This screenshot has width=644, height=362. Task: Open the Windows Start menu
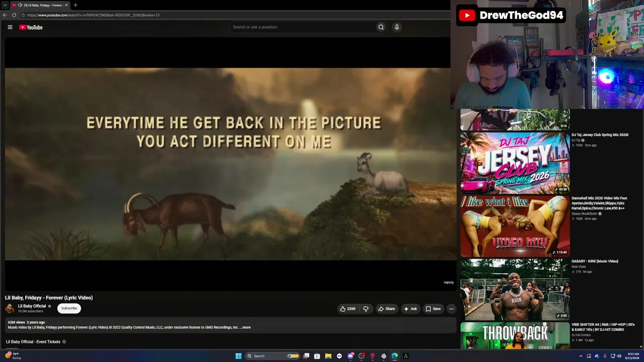[x=238, y=356]
